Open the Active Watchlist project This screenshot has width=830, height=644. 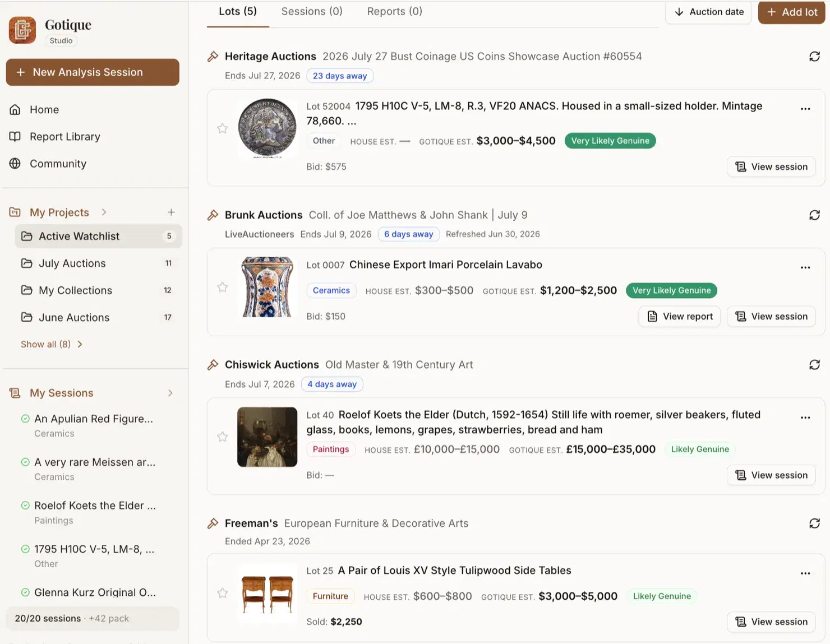pyautogui.click(x=98, y=237)
